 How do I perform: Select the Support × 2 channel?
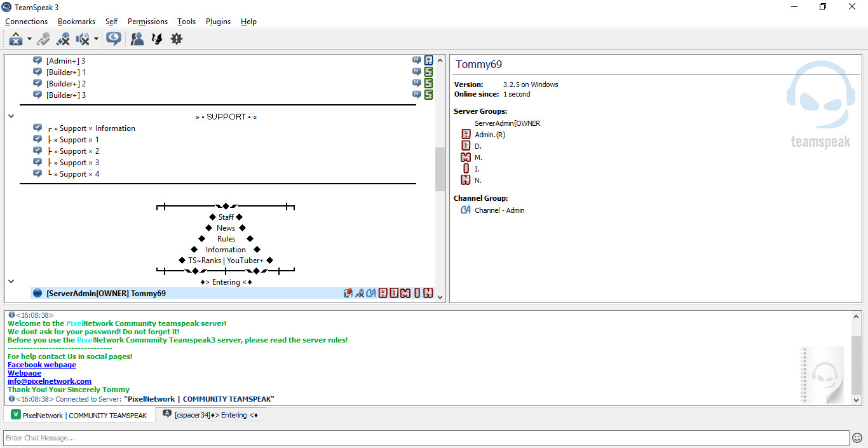(73, 151)
